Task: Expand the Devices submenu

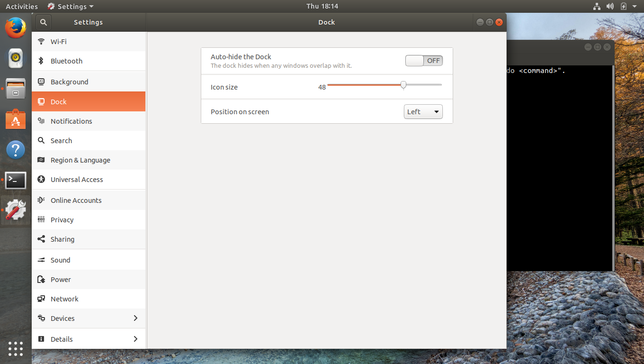Action: pos(89,318)
